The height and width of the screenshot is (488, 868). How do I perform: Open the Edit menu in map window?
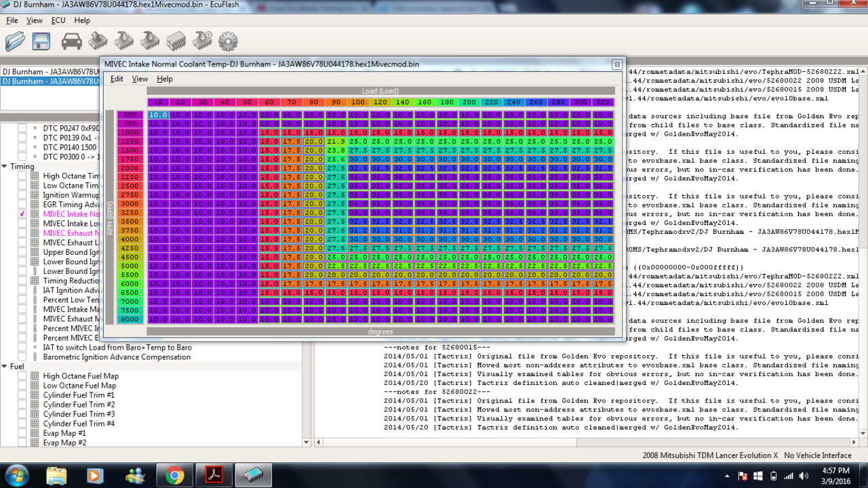pos(117,79)
